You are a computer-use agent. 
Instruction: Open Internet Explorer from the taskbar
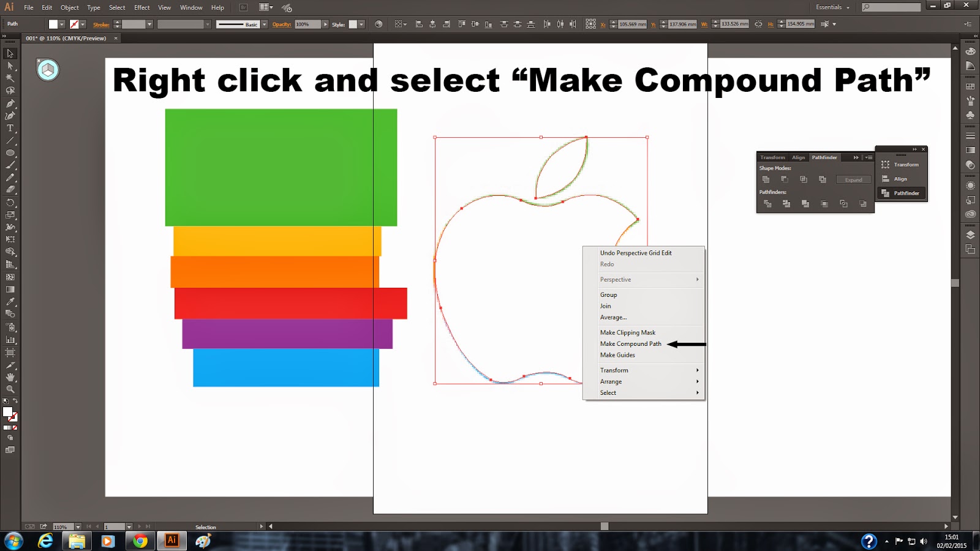pyautogui.click(x=45, y=541)
